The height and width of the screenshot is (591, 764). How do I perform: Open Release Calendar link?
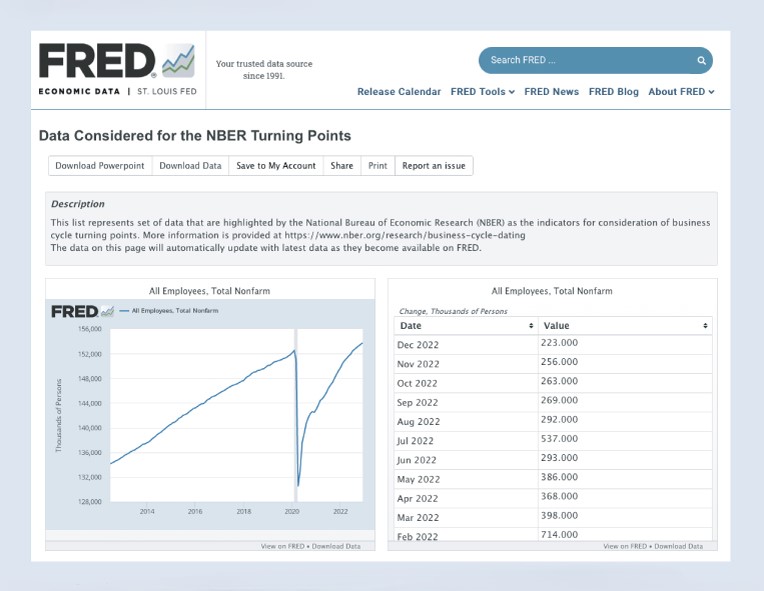[399, 92]
